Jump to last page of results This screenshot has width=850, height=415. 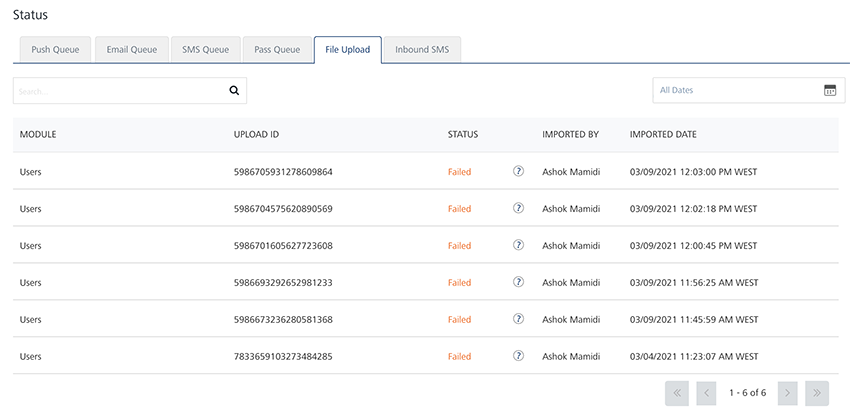pos(817,394)
